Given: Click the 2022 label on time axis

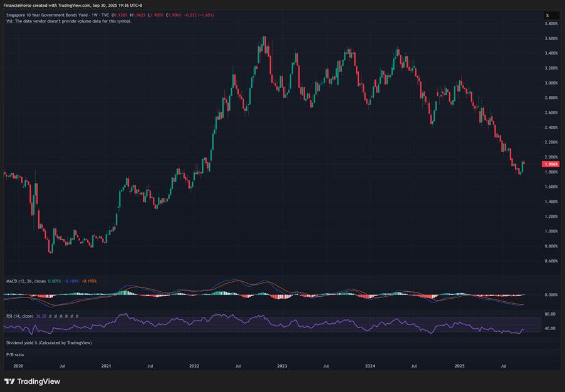Looking at the screenshot, I should click(194, 366).
